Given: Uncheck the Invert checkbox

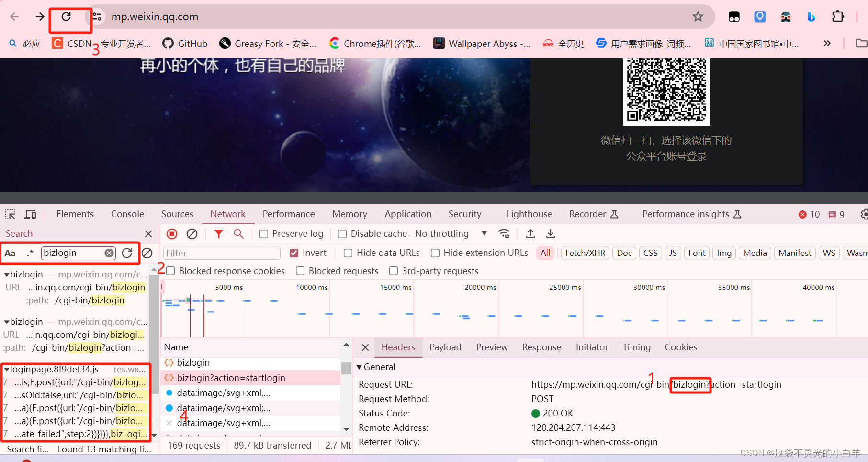Looking at the screenshot, I should click(x=294, y=253).
